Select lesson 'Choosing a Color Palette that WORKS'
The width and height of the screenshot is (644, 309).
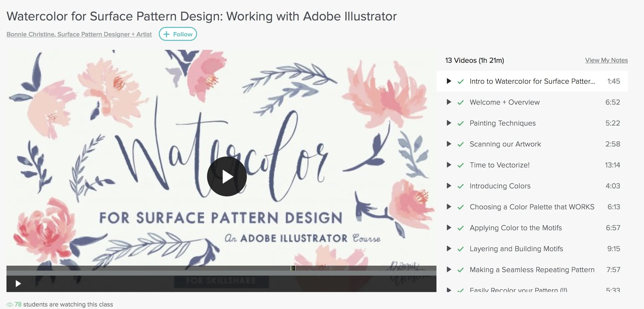pyautogui.click(x=532, y=207)
